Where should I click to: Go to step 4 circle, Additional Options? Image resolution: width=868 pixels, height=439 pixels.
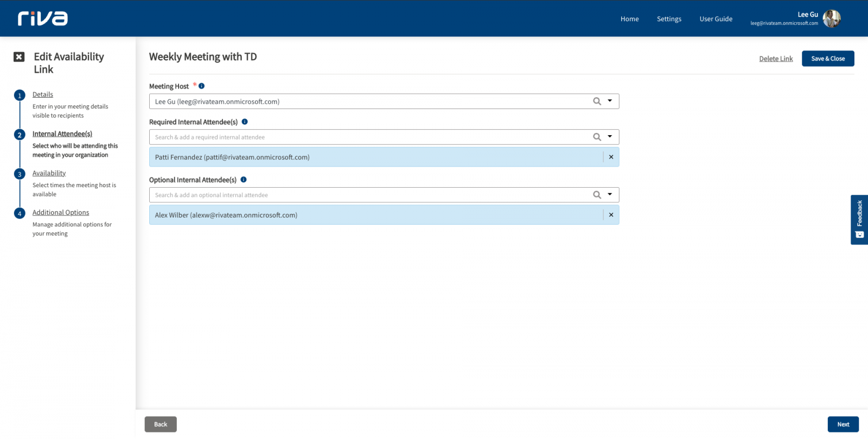tap(20, 213)
